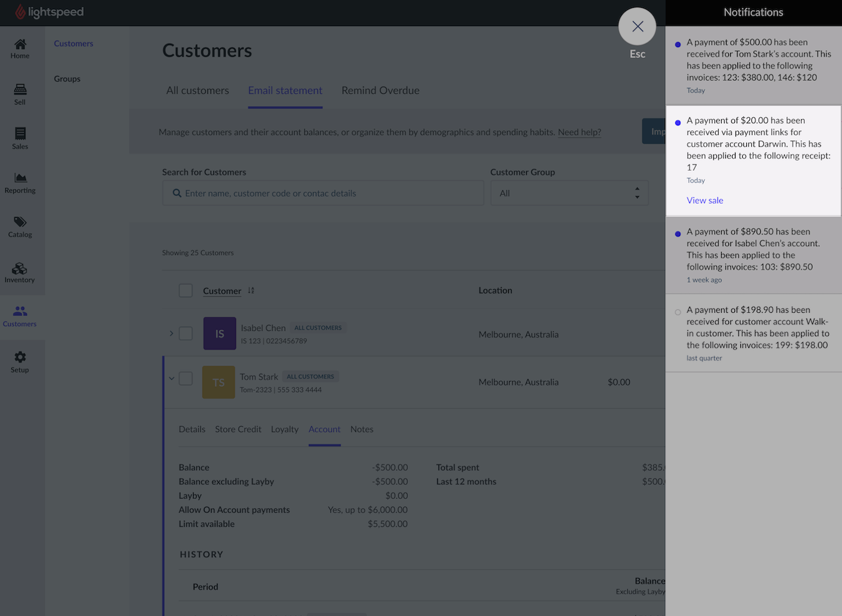This screenshot has width=842, height=616.
Task: Open the Customer Group dropdown
Action: (569, 193)
